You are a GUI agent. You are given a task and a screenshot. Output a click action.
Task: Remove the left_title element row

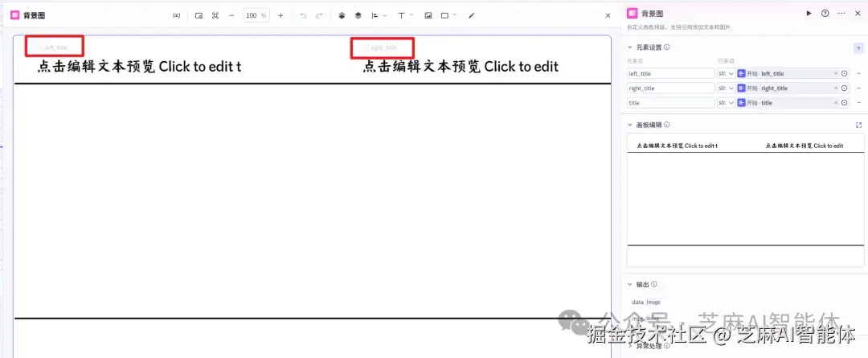coord(858,73)
